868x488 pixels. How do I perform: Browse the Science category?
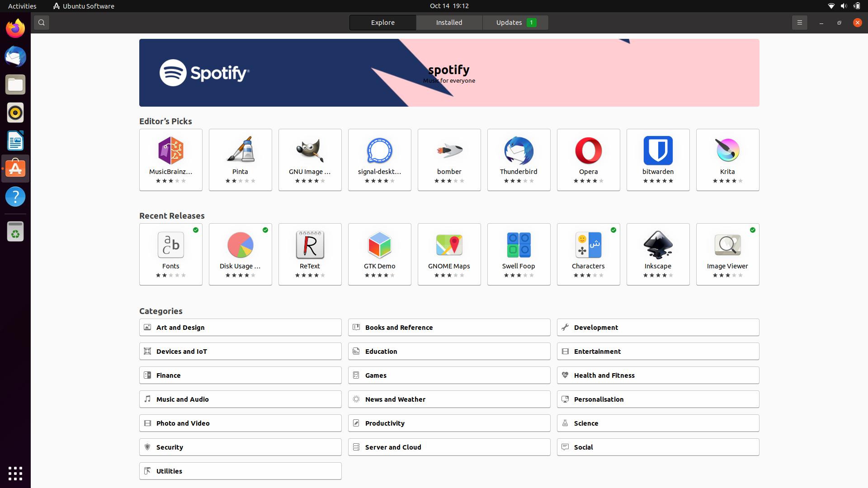coord(658,423)
